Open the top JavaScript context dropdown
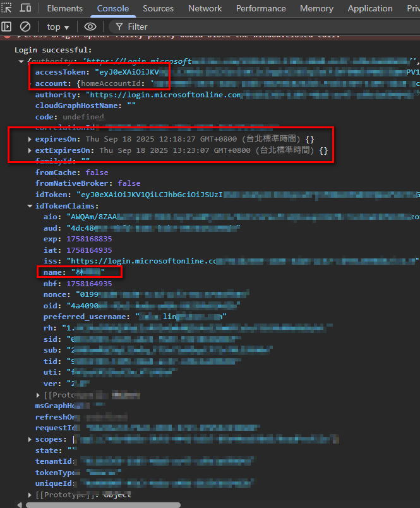Viewport: 420px width, 508px height. (x=57, y=27)
